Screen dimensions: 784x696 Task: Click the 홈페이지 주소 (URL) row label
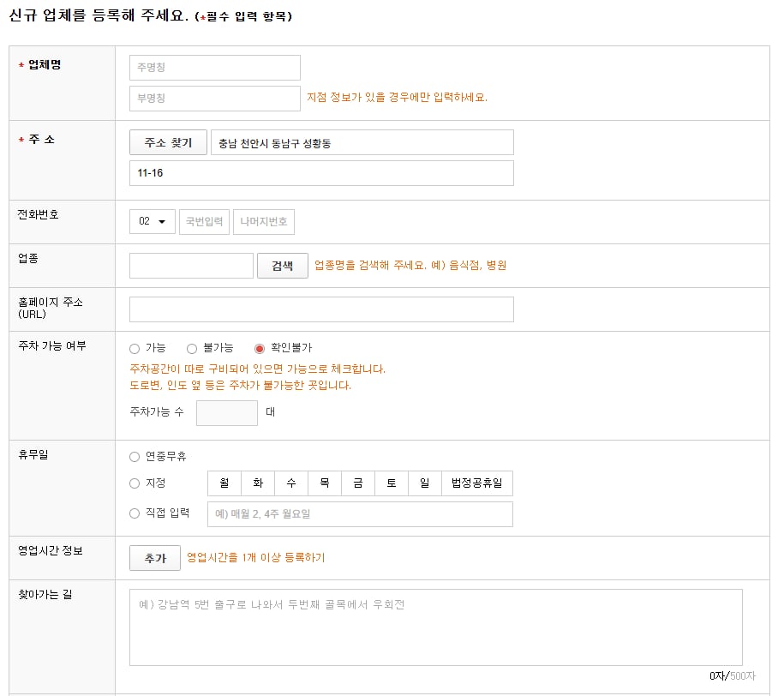pos(51,309)
